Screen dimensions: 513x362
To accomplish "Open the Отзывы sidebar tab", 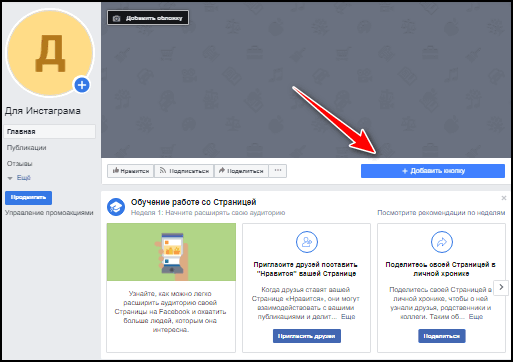I will point(20,164).
